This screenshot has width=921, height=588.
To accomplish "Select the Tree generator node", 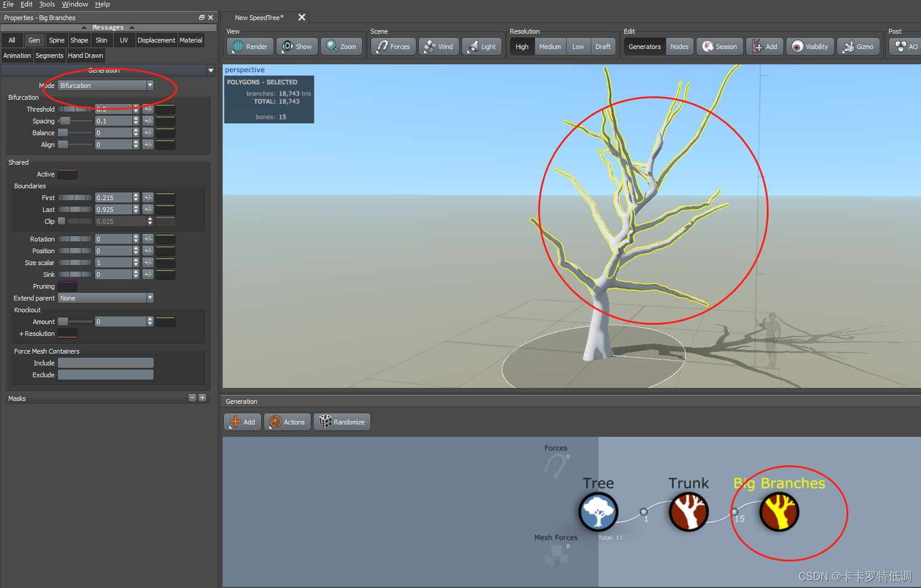I will [598, 512].
